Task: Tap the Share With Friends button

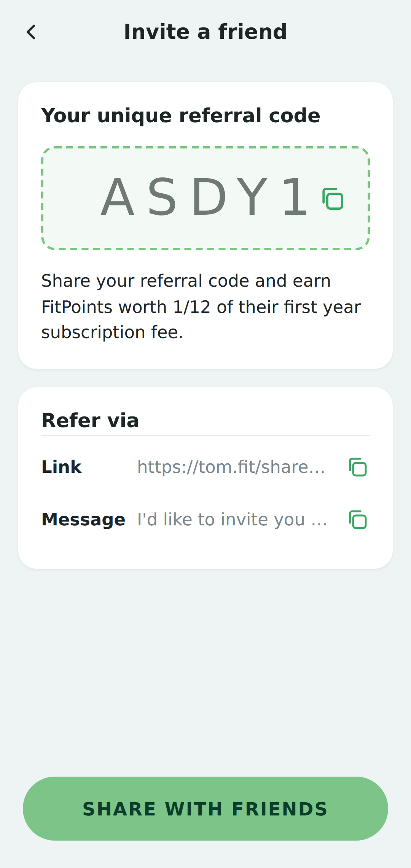Action: coord(205,809)
